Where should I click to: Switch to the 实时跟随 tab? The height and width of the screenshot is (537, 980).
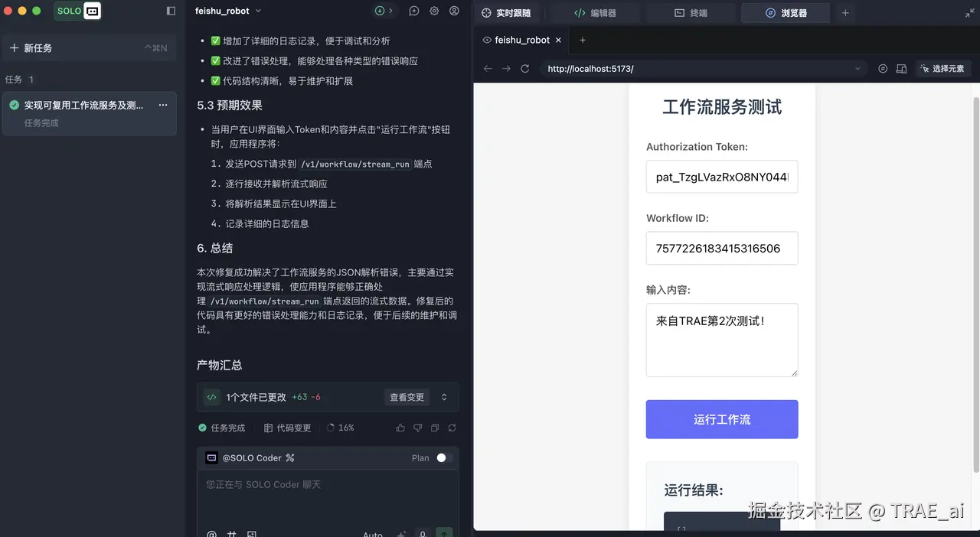(x=506, y=13)
